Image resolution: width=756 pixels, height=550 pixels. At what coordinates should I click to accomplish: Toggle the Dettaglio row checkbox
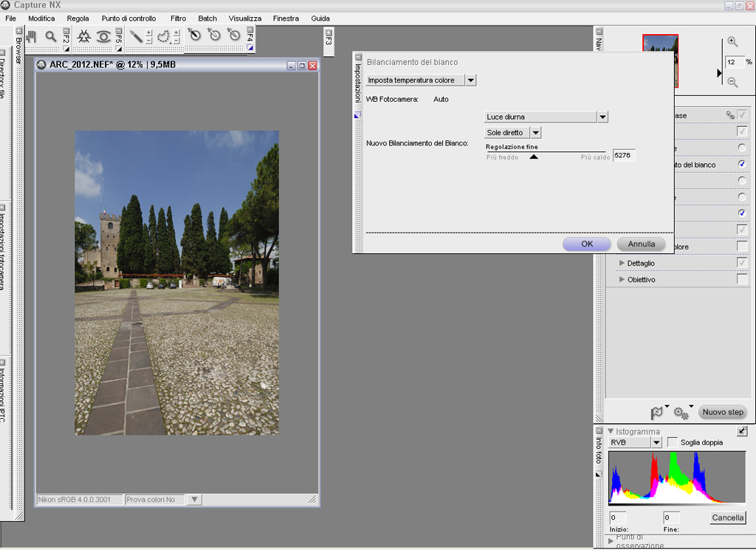[x=741, y=263]
